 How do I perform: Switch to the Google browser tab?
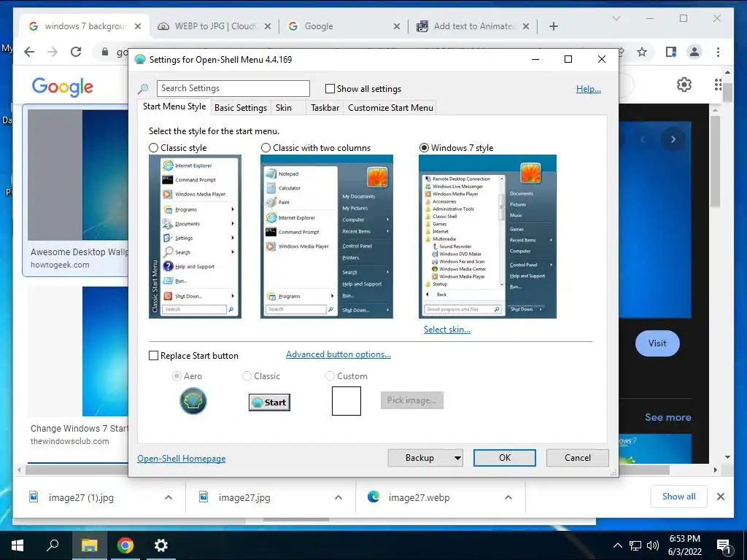coord(344,26)
